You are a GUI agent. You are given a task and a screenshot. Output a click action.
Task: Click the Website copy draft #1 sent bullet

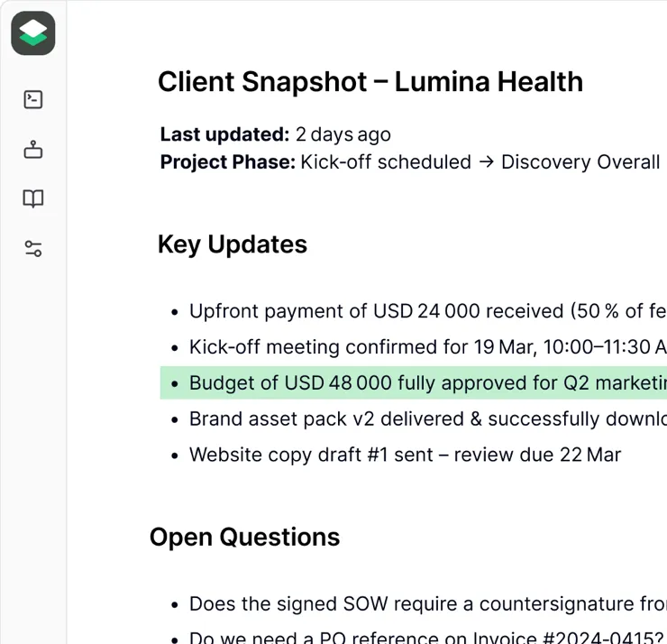coord(396,455)
